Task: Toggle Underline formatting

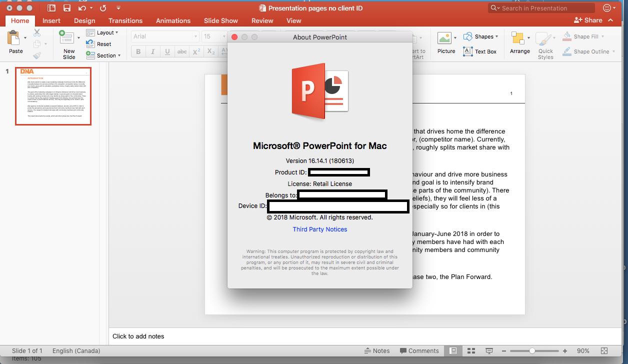Action: (167, 51)
